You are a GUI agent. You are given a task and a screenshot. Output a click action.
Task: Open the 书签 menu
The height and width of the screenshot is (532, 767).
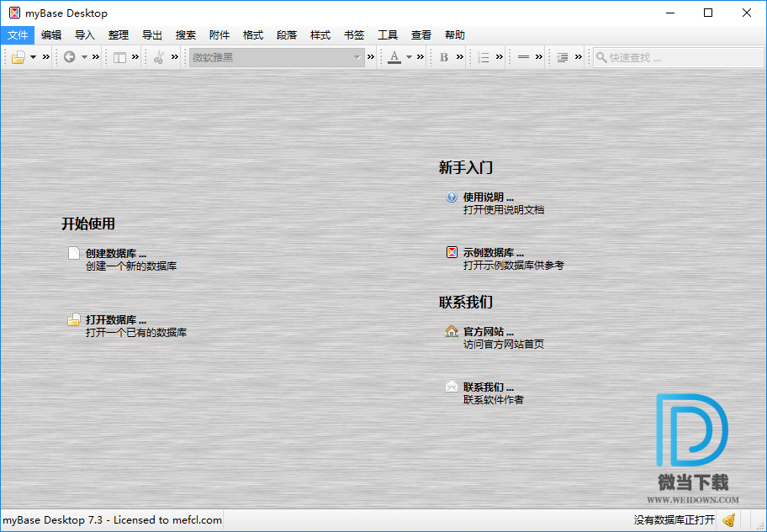click(354, 35)
